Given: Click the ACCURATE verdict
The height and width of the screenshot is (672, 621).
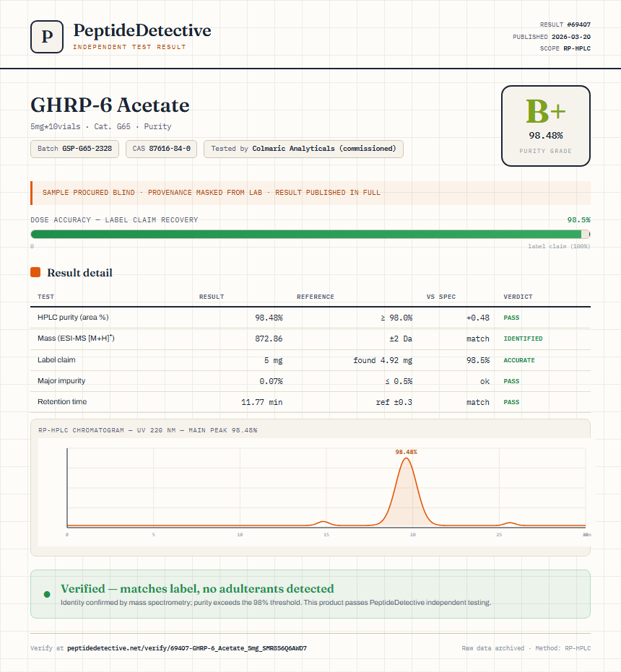Looking at the screenshot, I should (x=519, y=360).
